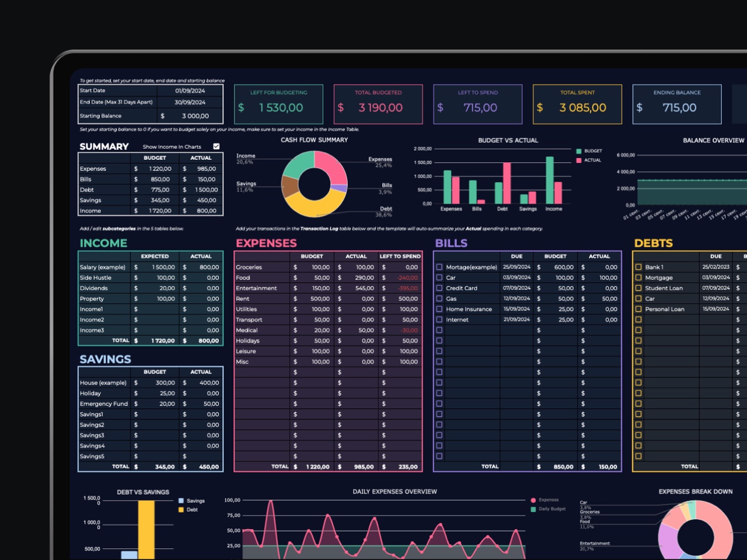
Task: Click the EXPENSES BREAK DOWN chart title
Action: (696, 492)
